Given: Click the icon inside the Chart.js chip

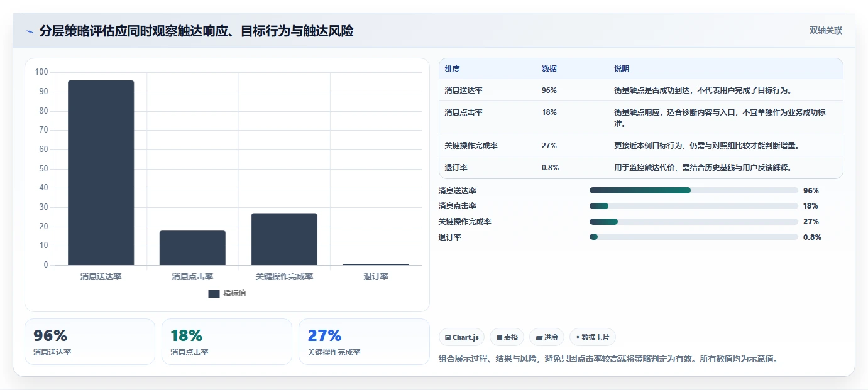Looking at the screenshot, I should pyautogui.click(x=448, y=338).
